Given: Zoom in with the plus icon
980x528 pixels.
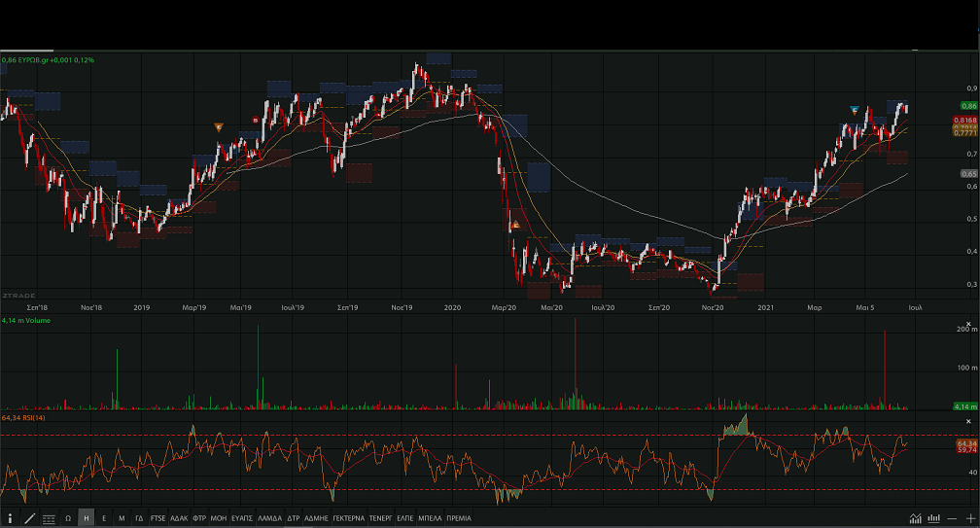Looking at the screenshot, I should click(x=970, y=519).
